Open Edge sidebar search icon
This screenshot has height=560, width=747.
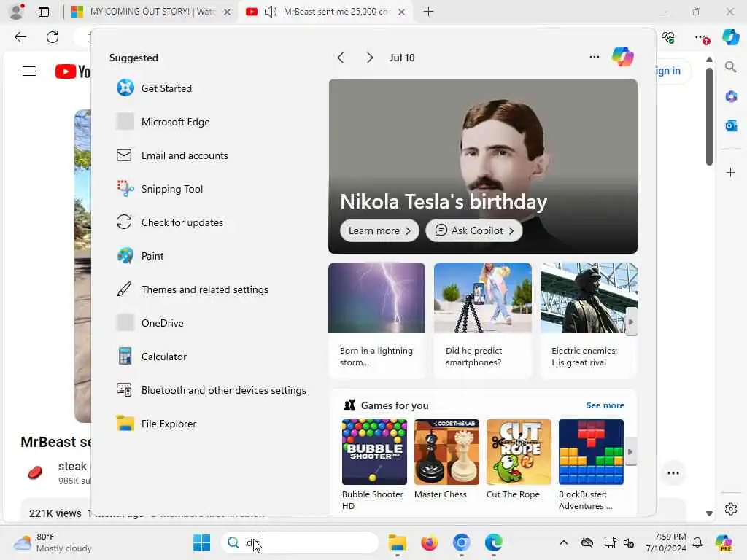[x=731, y=67]
